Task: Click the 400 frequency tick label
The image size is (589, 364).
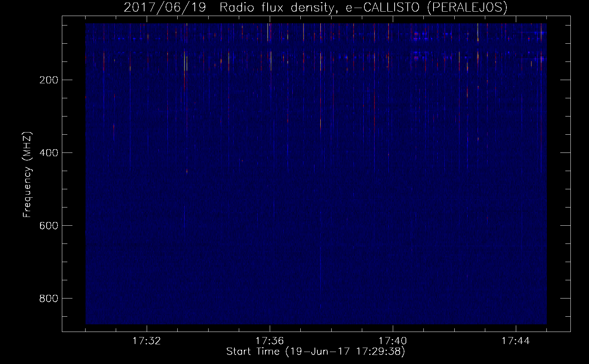Action: (48, 153)
